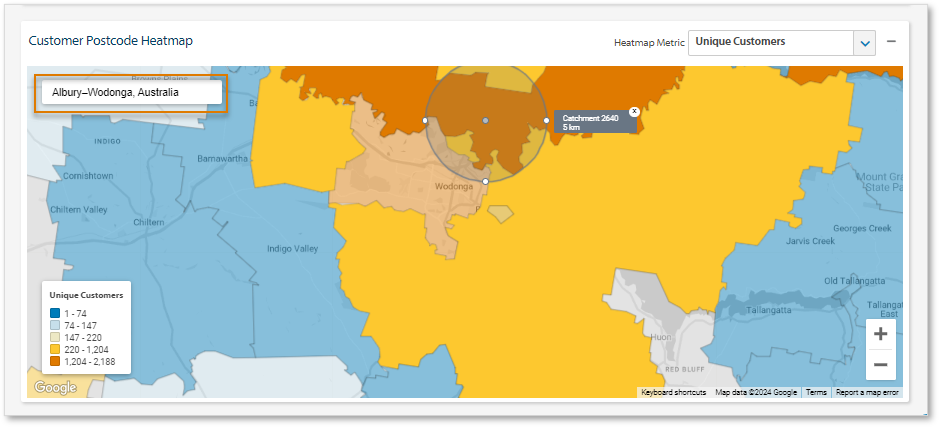The image size is (939, 427).
Task: Click the catchment circle's right edge handle
Action: click(546, 120)
